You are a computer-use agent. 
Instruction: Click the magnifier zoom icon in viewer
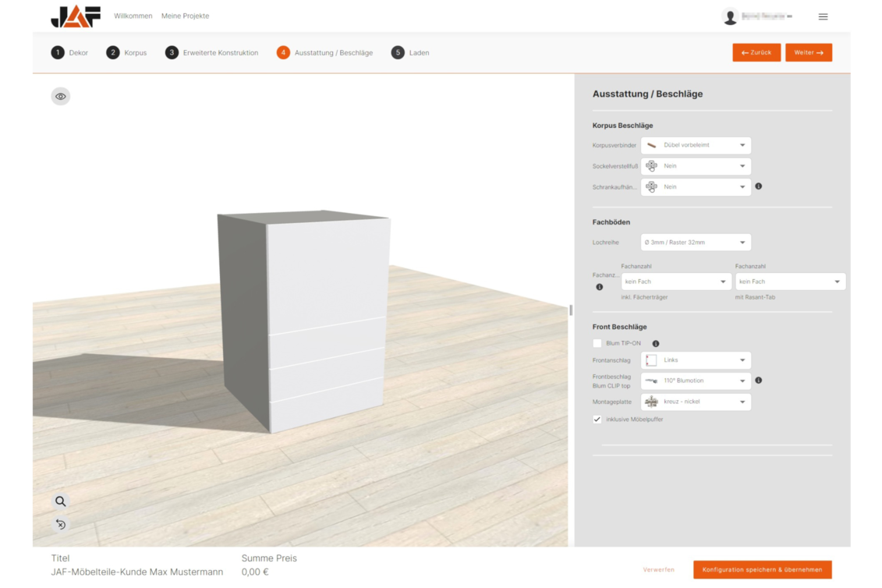point(61,501)
